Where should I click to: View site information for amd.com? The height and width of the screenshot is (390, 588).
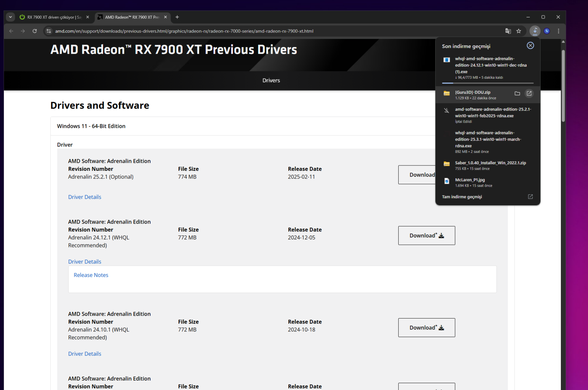pyautogui.click(x=49, y=31)
